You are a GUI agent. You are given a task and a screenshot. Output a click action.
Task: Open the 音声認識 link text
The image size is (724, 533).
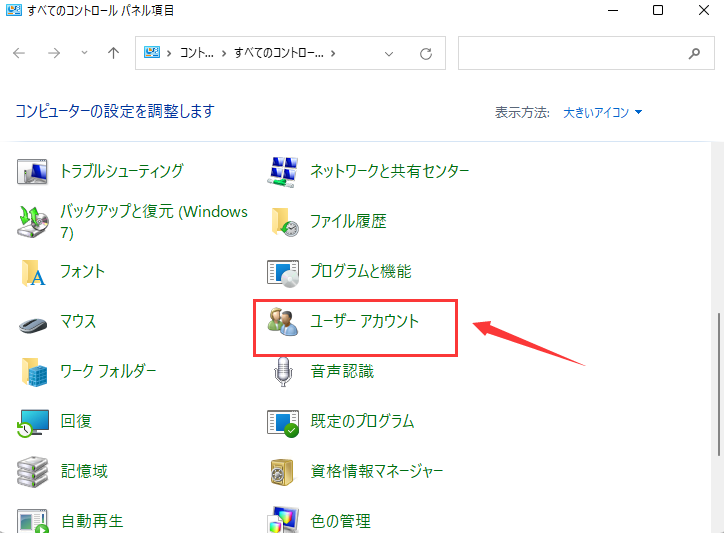click(342, 371)
